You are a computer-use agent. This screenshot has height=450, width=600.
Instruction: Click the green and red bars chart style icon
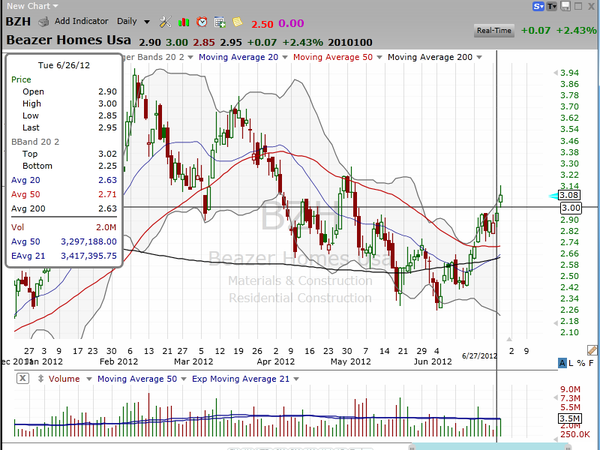184,22
